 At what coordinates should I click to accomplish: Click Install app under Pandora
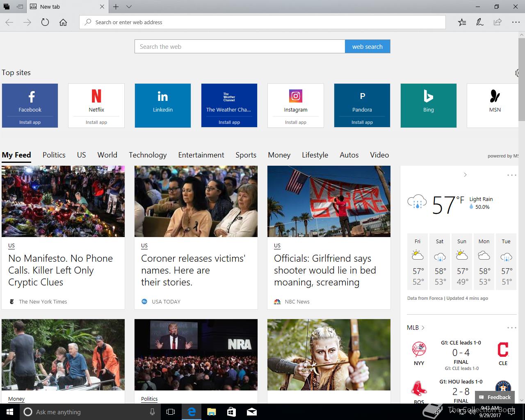(362, 122)
